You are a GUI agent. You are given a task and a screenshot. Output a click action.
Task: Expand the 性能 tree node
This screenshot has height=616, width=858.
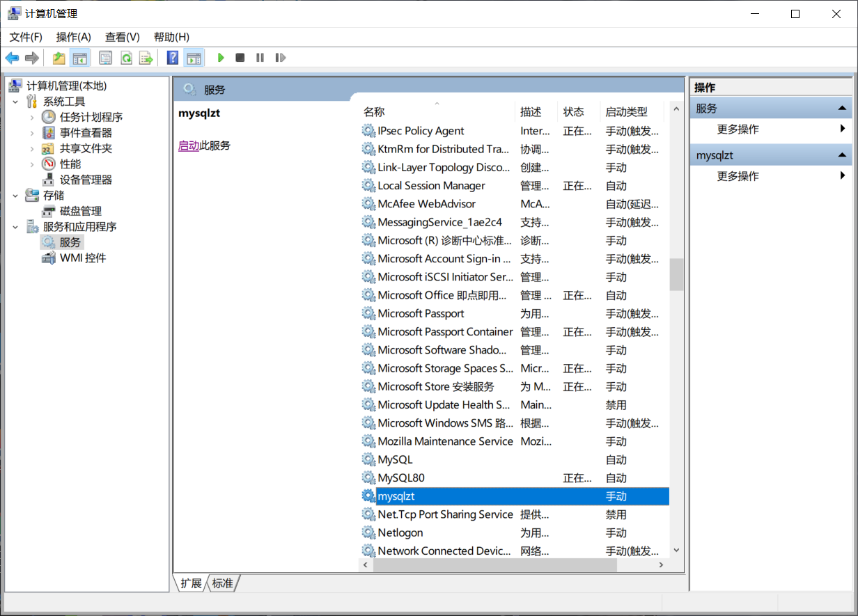pos(32,164)
